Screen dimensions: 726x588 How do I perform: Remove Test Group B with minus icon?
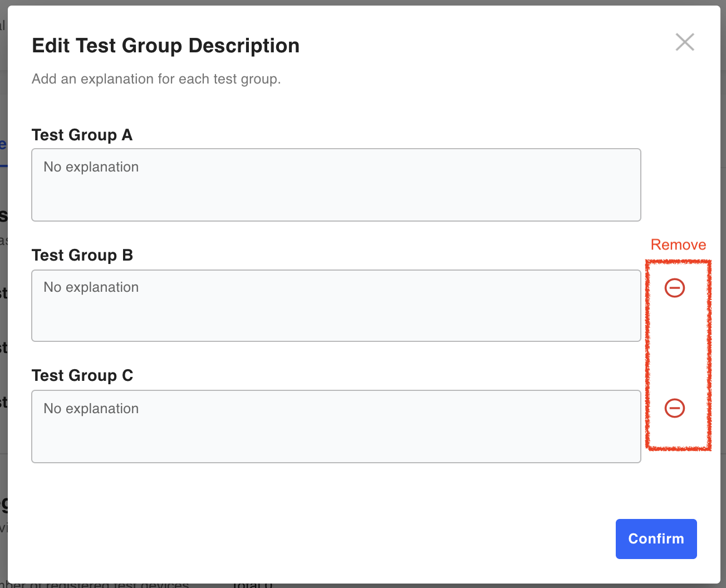point(674,288)
